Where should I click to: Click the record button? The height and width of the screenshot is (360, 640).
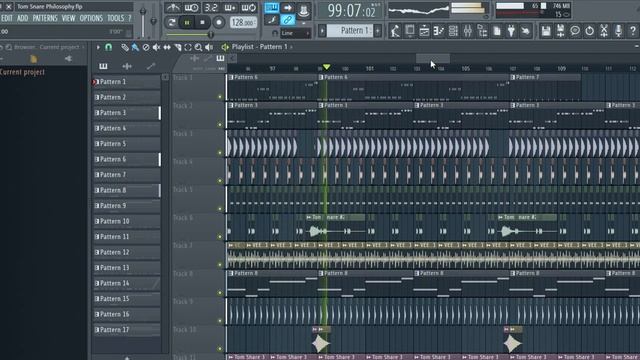[x=219, y=22]
